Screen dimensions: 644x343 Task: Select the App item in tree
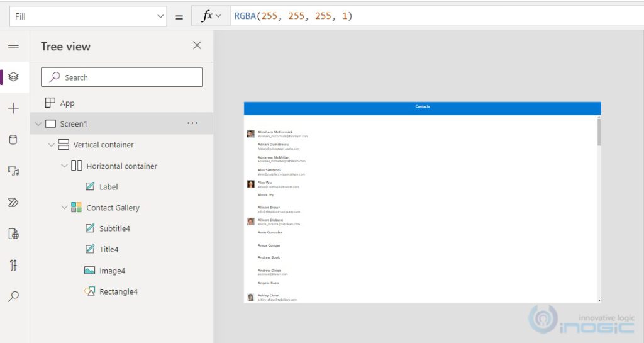click(67, 103)
